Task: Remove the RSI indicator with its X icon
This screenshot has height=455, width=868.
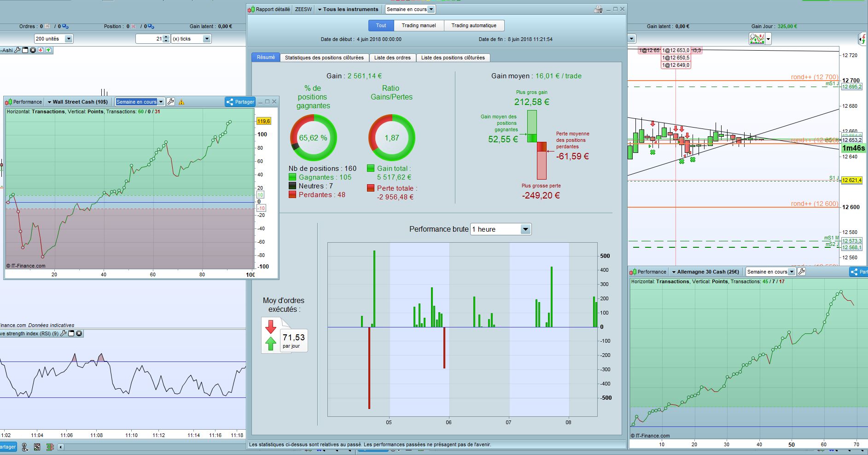Action: pyautogui.click(x=79, y=333)
